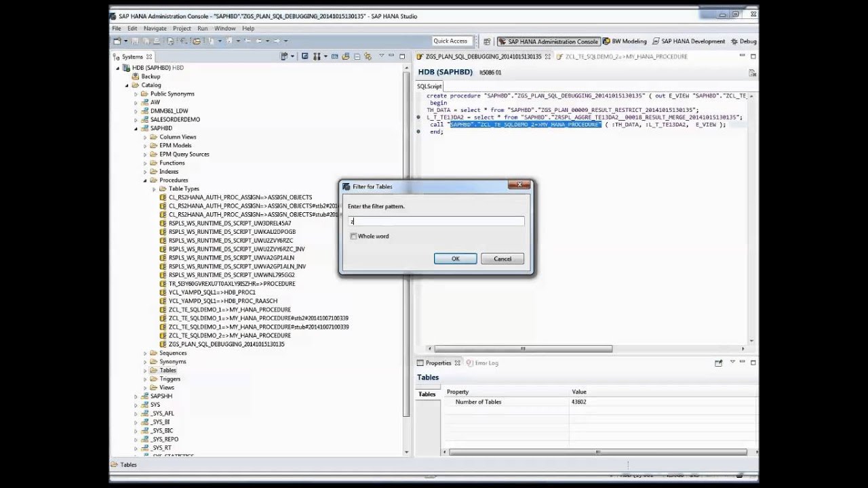Click the SQLScript tab
Viewport: 868px width, 488px height.
pyautogui.click(x=429, y=86)
